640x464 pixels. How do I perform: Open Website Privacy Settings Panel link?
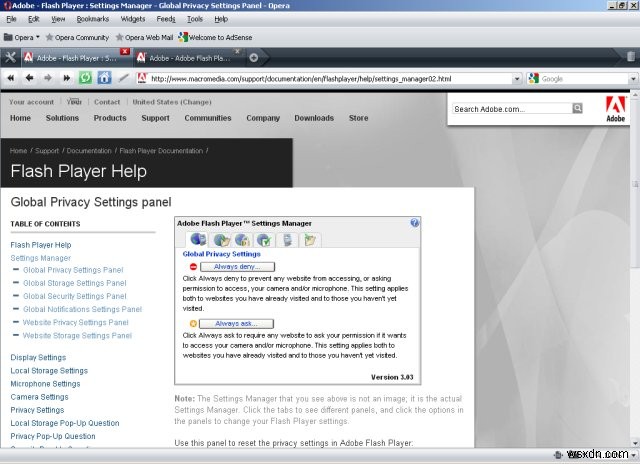click(x=76, y=322)
